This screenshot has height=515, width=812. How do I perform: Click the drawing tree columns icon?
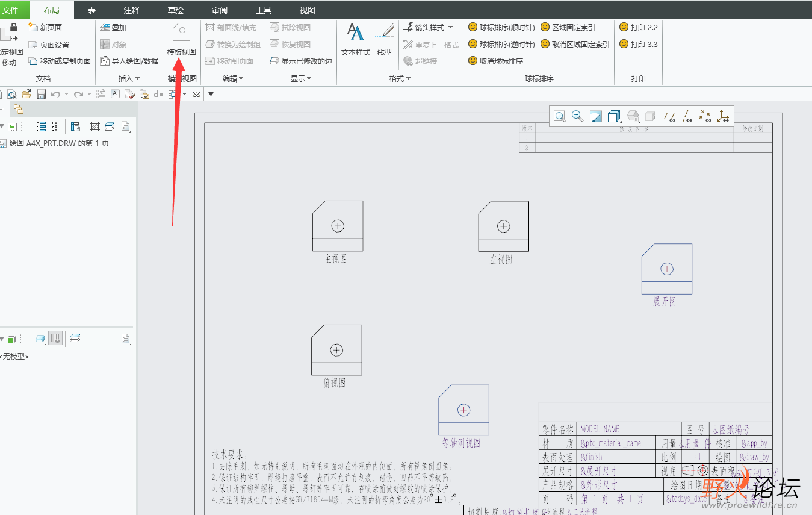point(75,126)
